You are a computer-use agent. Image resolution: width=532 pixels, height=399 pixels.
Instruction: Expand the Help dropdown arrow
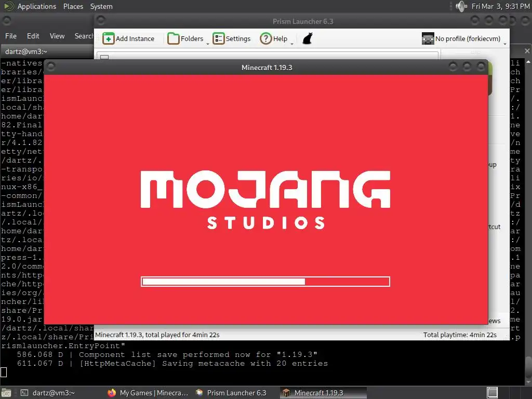(x=292, y=44)
